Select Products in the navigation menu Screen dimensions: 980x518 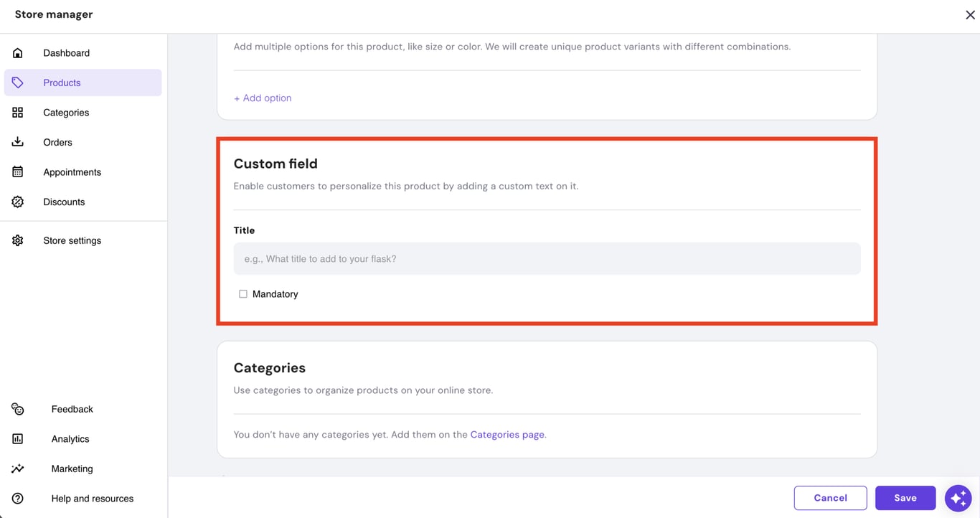pyautogui.click(x=62, y=83)
